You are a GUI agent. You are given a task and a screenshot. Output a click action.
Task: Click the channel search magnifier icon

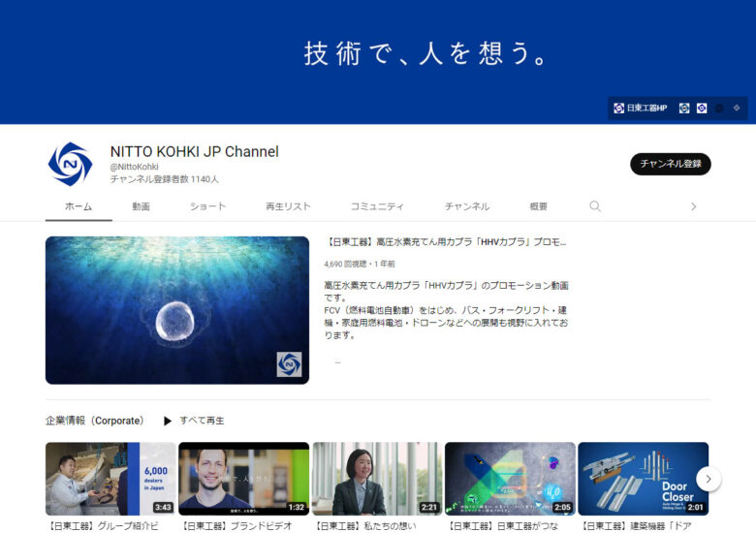point(595,206)
